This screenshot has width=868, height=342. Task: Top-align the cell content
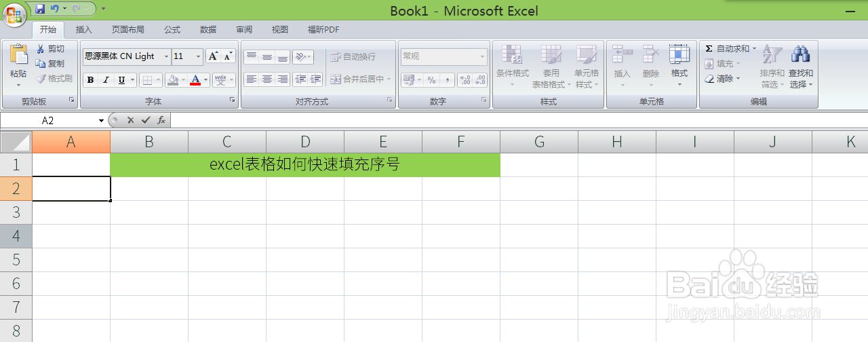click(251, 57)
